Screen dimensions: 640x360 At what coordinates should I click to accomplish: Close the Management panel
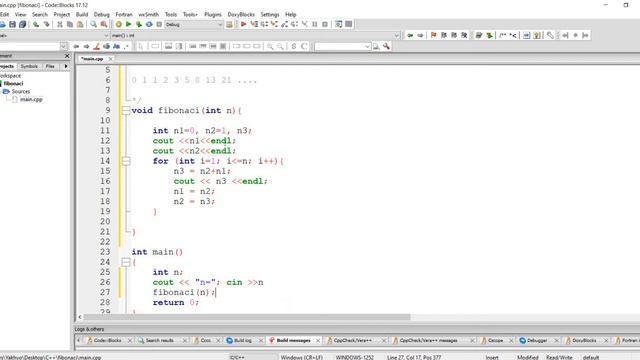pos(67,56)
